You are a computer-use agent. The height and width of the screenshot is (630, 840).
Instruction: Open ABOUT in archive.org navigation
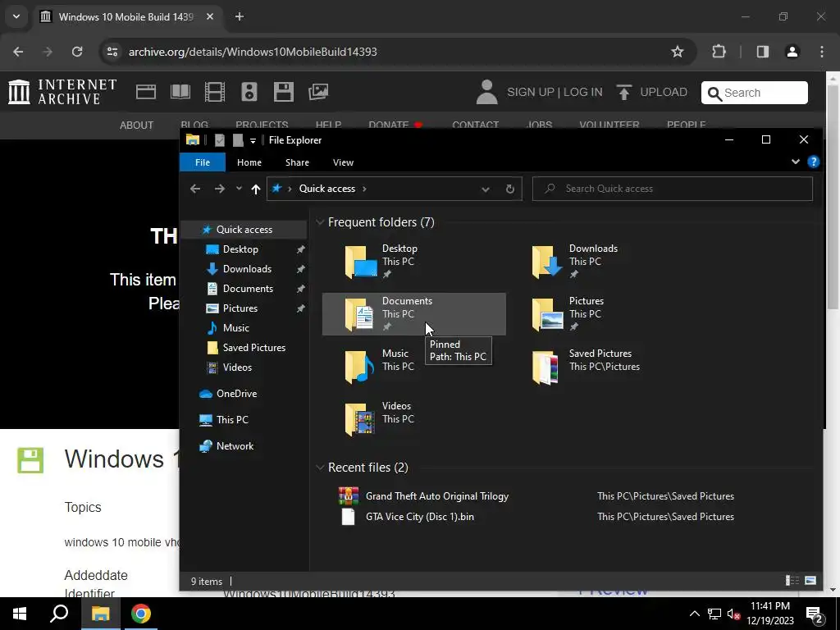click(137, 126)
